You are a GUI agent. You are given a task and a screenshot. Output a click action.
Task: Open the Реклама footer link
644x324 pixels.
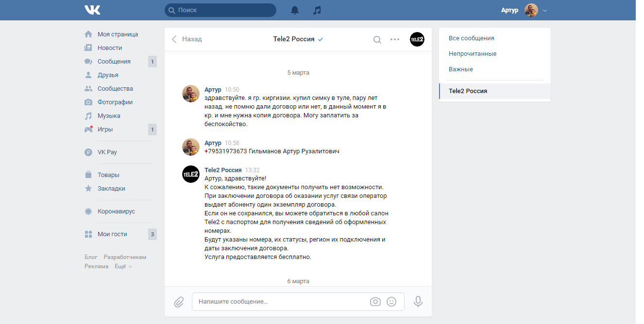(x=97, y=266)
